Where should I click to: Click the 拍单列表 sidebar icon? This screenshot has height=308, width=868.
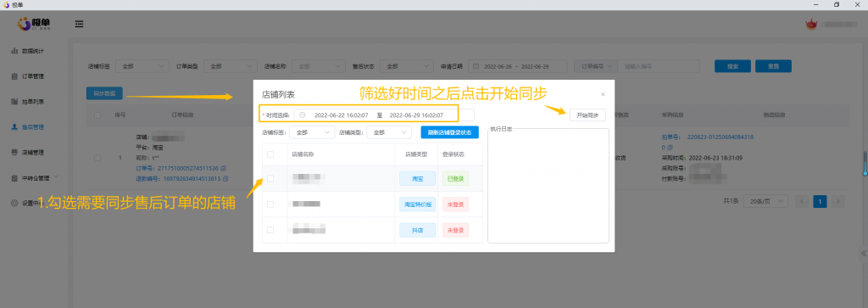[14, 102]
